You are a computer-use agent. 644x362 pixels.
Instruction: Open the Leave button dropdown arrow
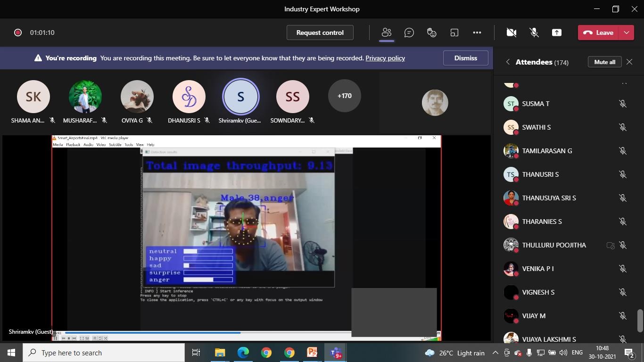627,32
